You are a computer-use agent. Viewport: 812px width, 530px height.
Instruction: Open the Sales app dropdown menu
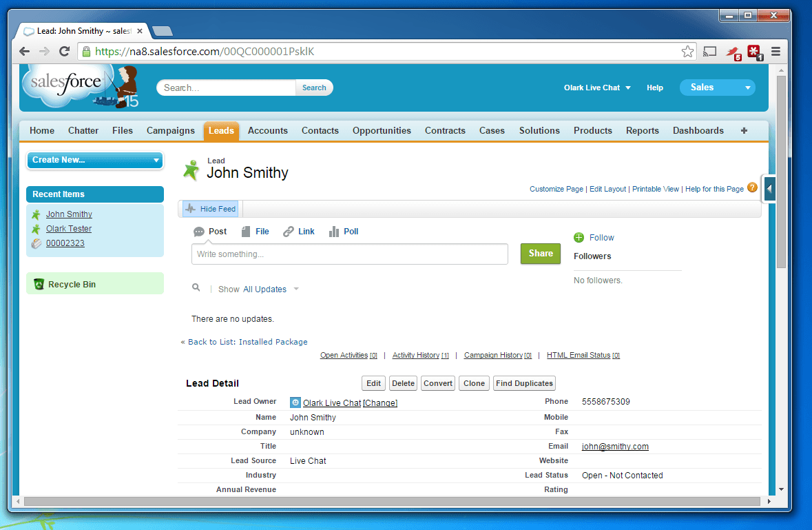717,88
